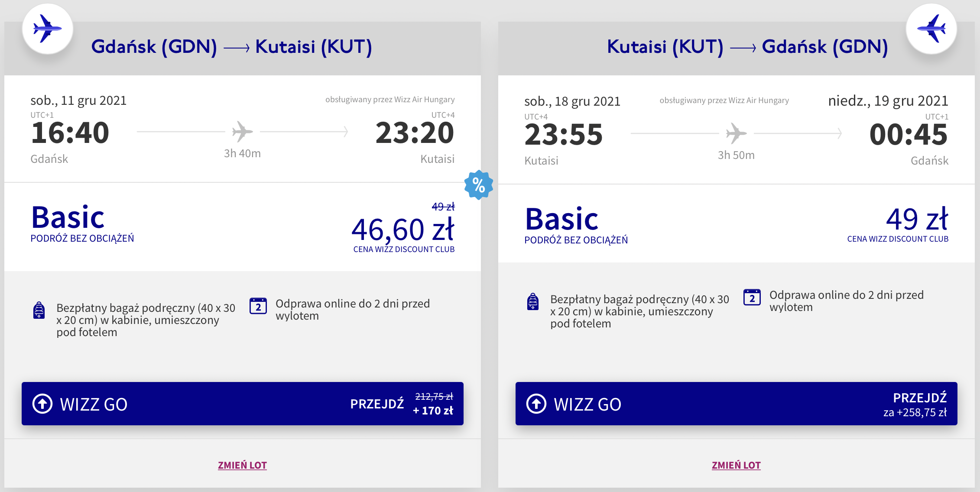Click the calendar check-in icon in outbound card
Viewport: 980px width, 492px height.
258,306
